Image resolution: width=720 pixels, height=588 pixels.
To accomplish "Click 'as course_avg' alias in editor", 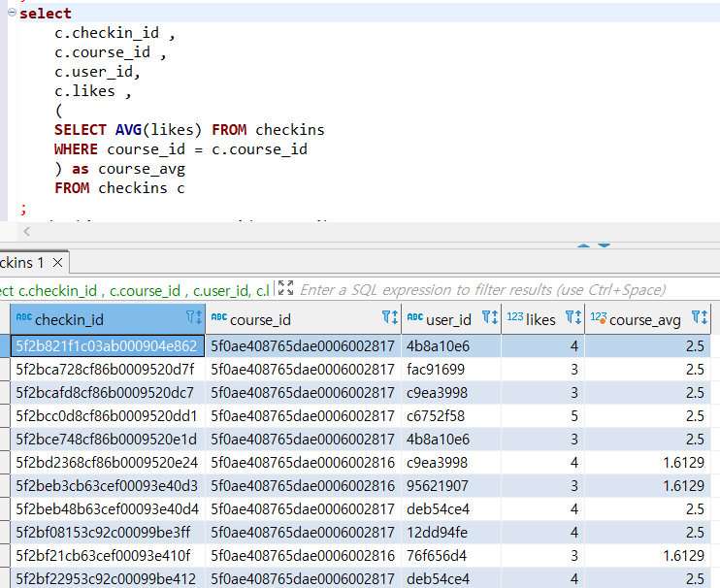I will [128, 169].
